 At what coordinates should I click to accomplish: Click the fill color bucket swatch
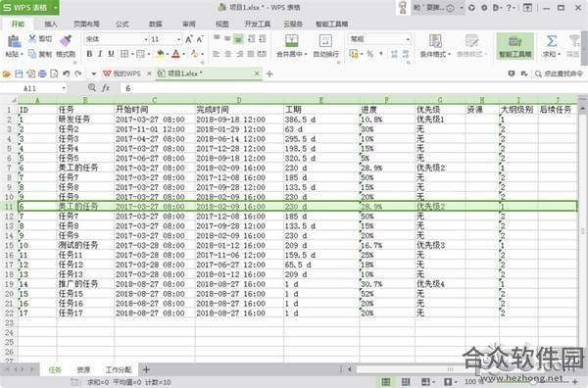click(160, 54)
